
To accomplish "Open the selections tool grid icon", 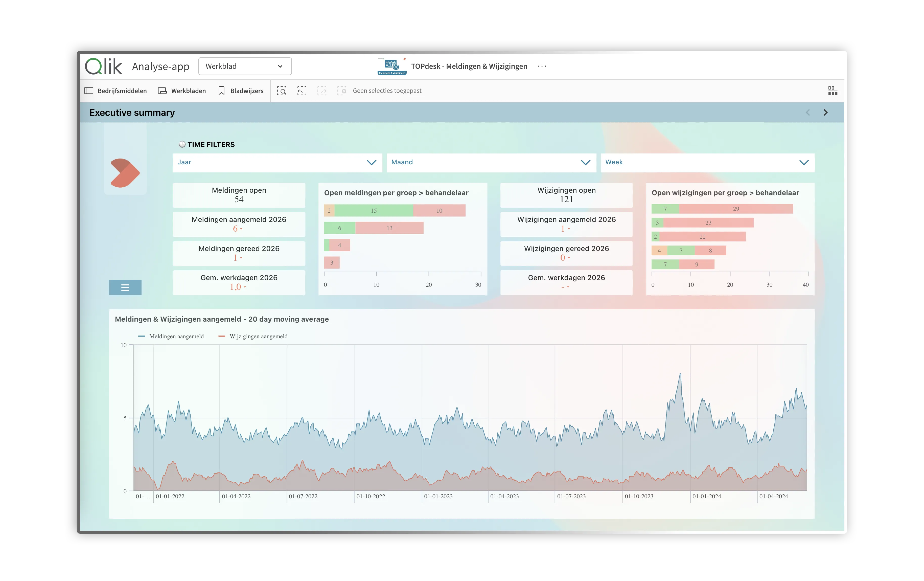I will tap(832, 91).
